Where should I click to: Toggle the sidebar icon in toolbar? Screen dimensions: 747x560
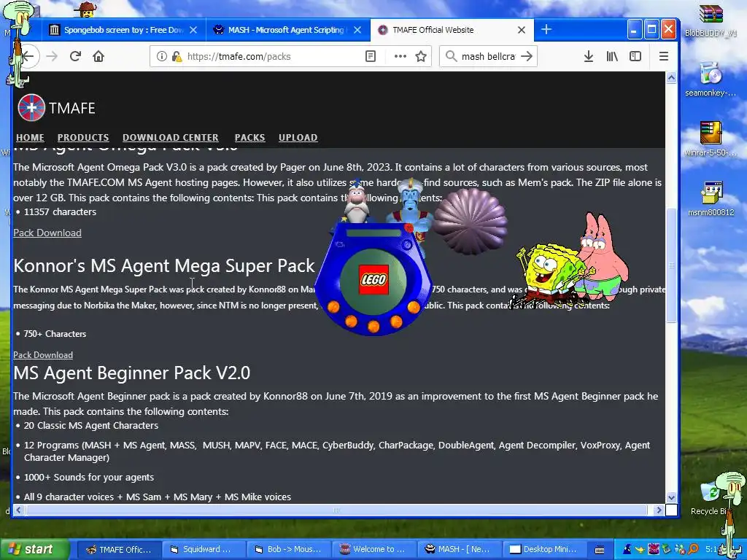point(635,56)
